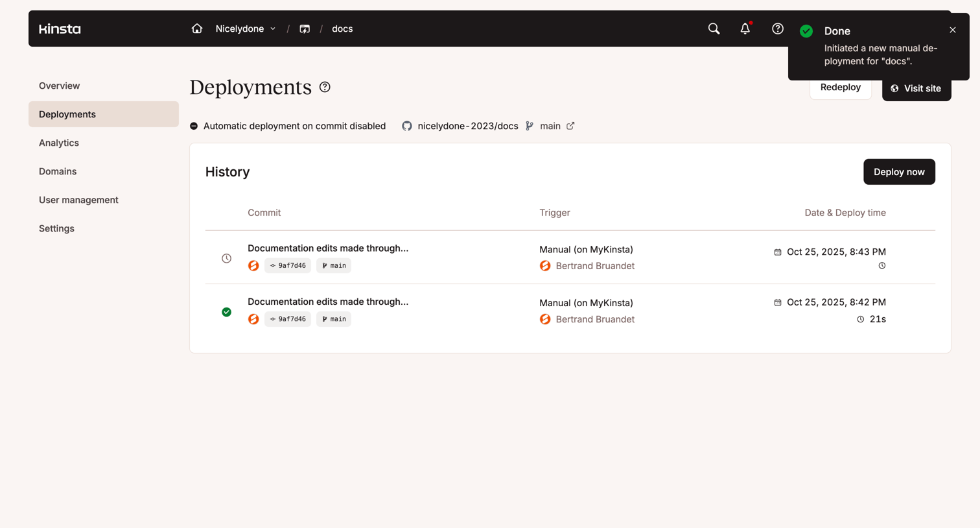The width and height of the screenshot is (980, 528).
Task: Open the help icon in header
Action: (x=778, y=29)
